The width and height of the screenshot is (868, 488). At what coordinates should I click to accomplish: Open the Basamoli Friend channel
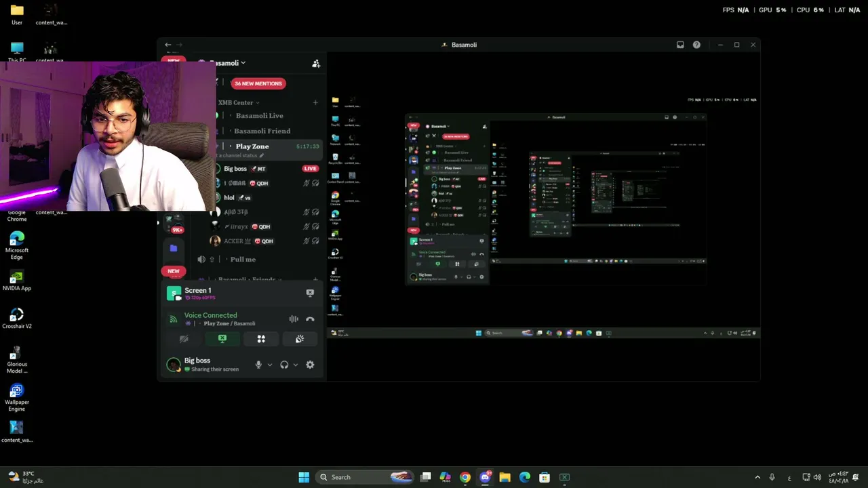262,131
